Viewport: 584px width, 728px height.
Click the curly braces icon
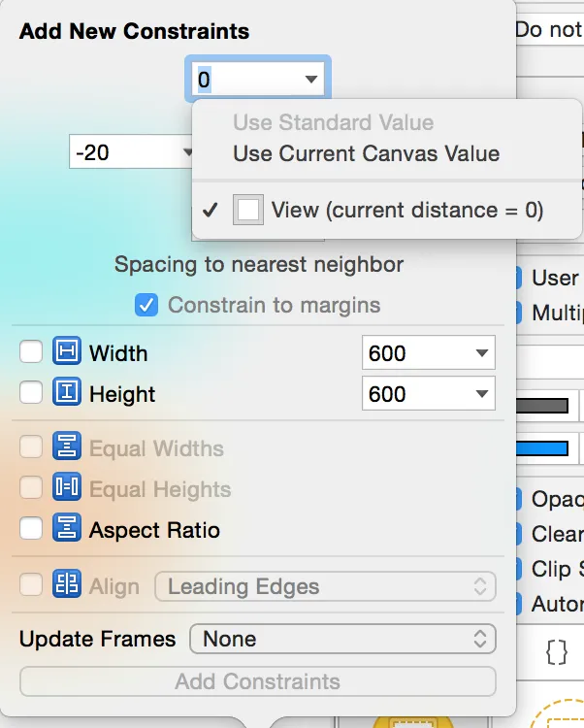[557, 651]
